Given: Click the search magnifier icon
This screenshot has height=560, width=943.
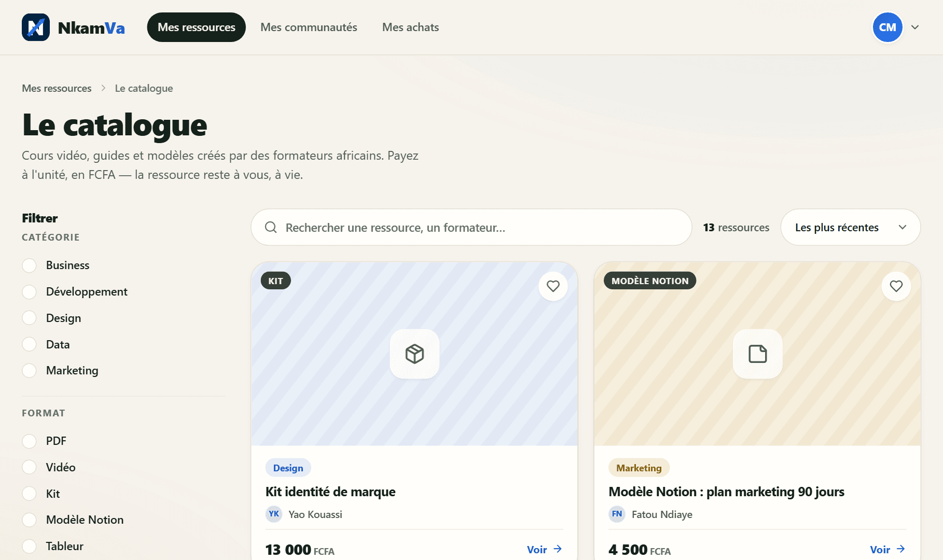Looking at the screenshot, I should 271,227.
